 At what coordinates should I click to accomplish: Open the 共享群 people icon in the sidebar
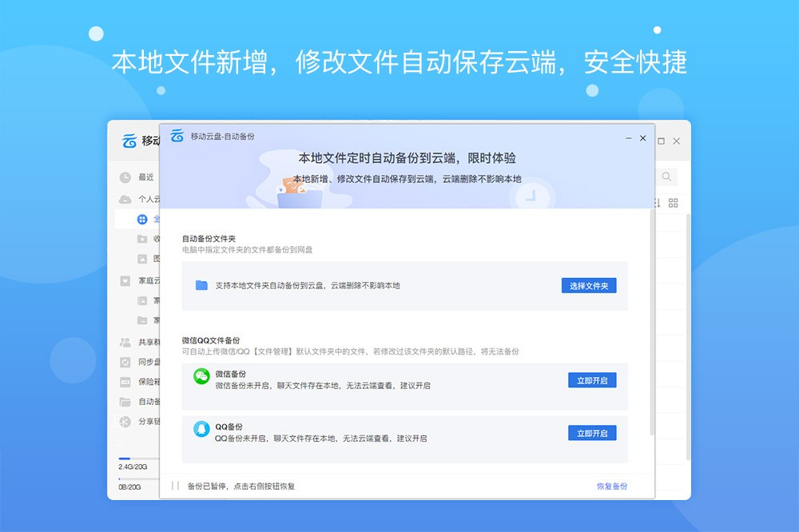click(x=125, y=342)
